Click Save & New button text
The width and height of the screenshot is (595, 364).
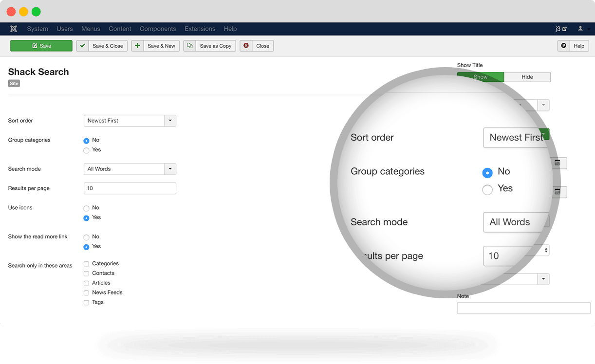pos(162,46)
